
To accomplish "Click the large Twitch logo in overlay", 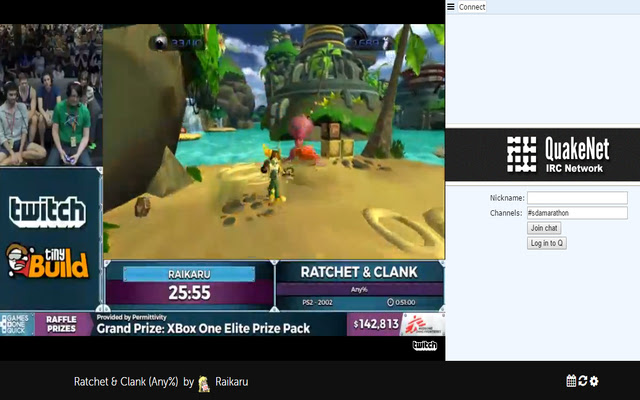I will coord(47,212).
